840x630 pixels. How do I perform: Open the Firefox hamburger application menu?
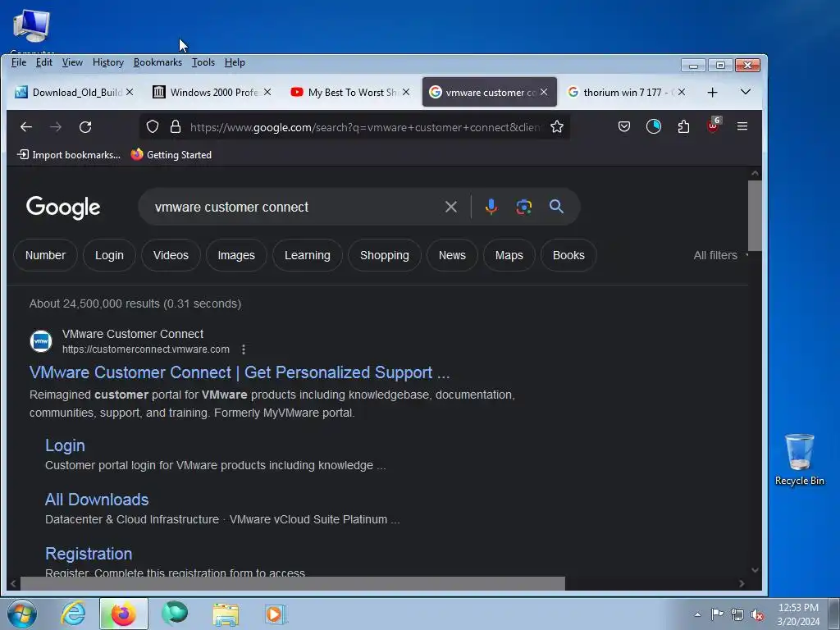(742, 126)
